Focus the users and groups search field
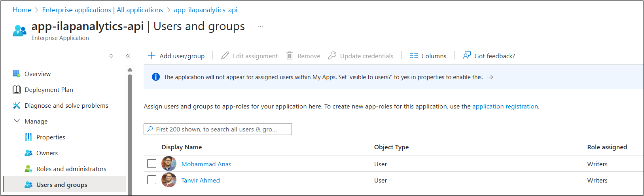 [218, 129]
